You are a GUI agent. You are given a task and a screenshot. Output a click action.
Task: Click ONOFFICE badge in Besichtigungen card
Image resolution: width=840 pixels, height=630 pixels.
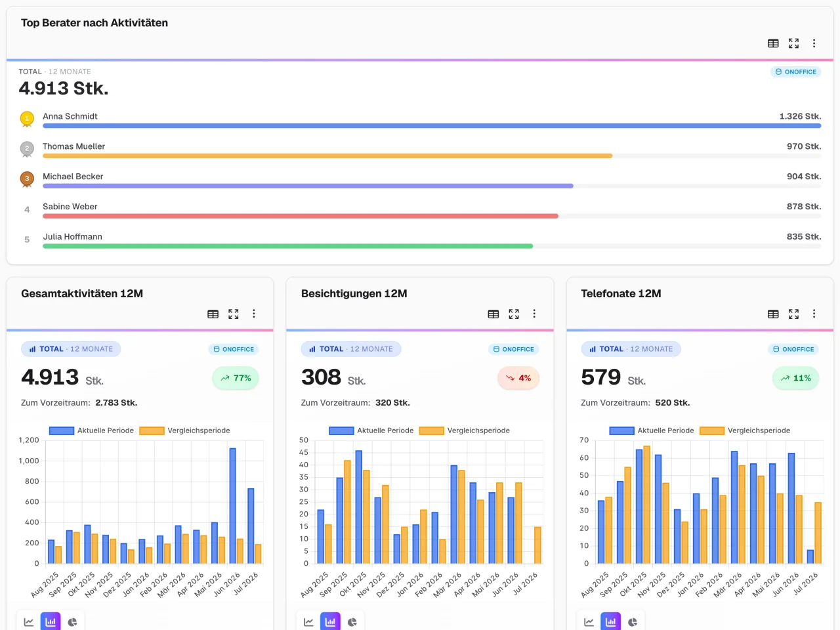(514, 350)
